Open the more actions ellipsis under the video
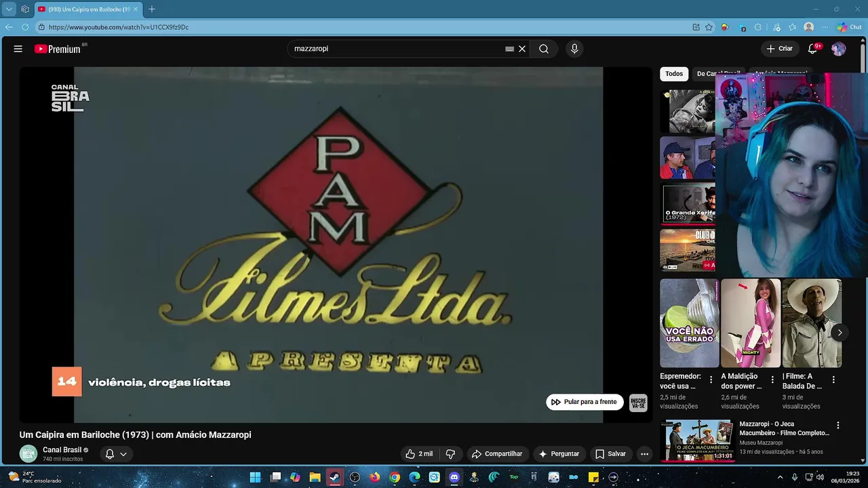Viewport: 868px width, 488px height. coord(644,454)
